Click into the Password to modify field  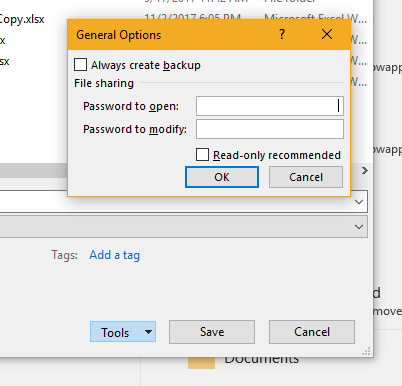[270, 129]
